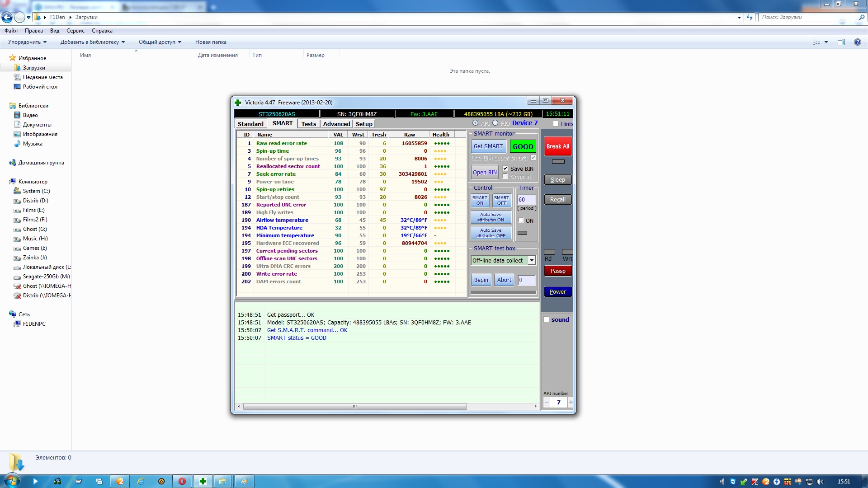Screen dimensions: 868x488
Task: Switch to the Tests tab
Action: pos(308,124)
